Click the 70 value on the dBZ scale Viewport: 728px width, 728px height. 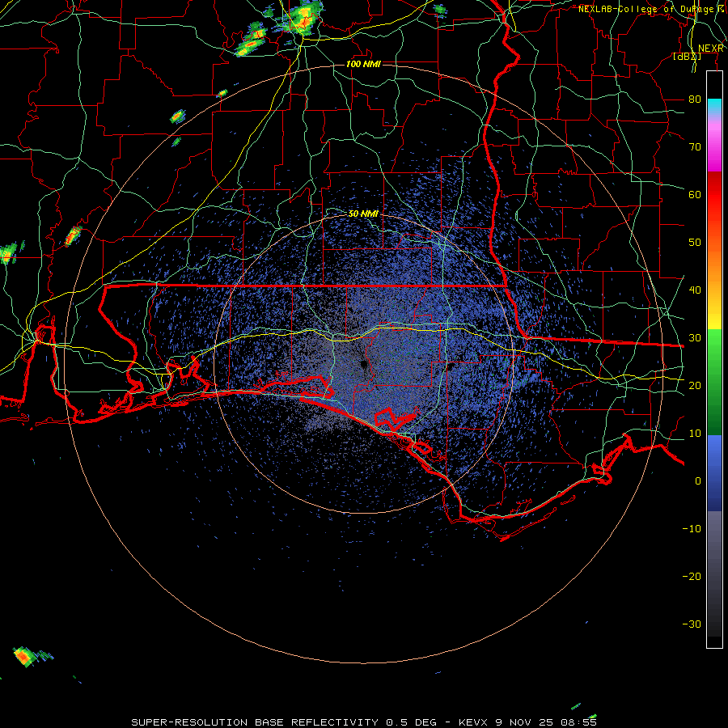point(695,147)
